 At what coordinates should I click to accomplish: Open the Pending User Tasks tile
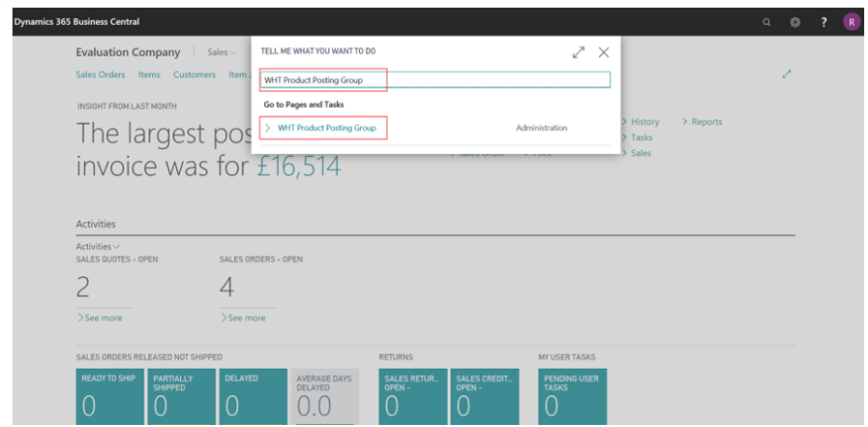tap(573, 397)
